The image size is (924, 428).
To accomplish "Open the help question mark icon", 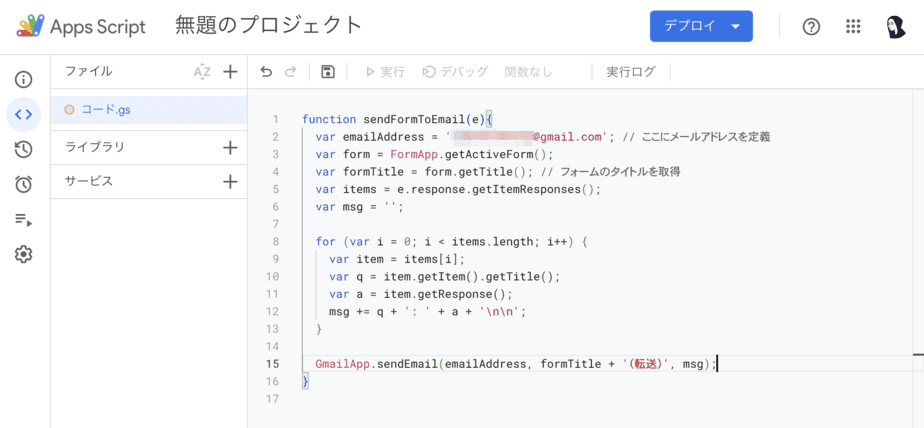I will coord(811,27).
